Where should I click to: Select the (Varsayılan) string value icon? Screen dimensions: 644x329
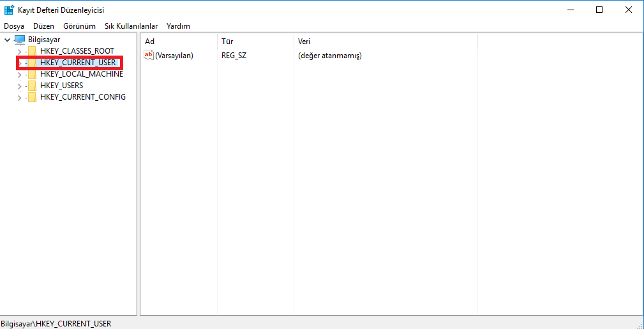point(149,56)
